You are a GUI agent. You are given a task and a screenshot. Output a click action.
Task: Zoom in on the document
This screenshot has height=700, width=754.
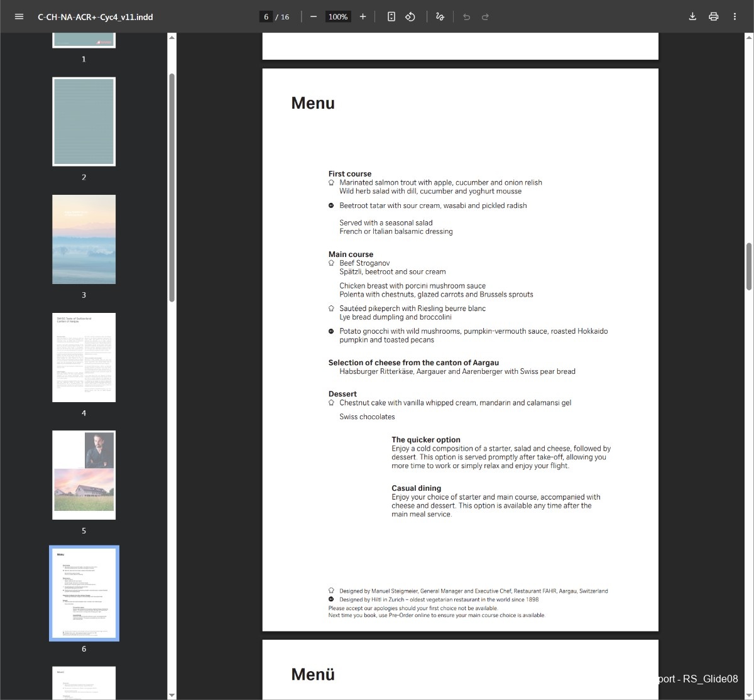point(363,16)
